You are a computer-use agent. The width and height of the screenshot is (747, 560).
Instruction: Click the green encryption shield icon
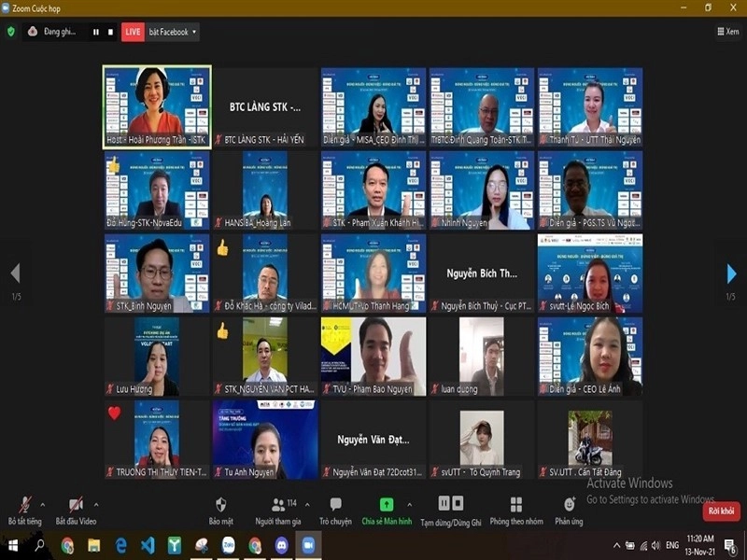[11, 32]
